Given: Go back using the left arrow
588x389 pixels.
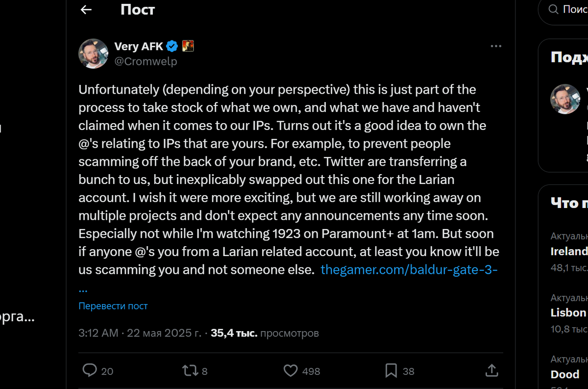Looking at the screenshot, I should 86,10.
